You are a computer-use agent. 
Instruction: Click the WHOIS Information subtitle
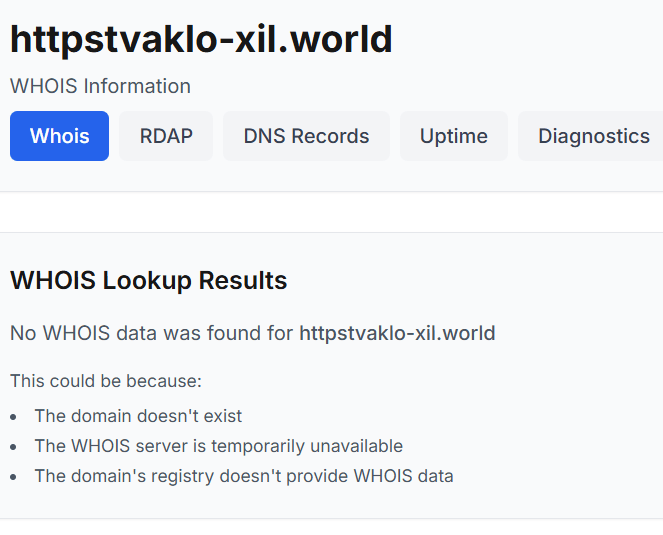(x=100, y=86)
